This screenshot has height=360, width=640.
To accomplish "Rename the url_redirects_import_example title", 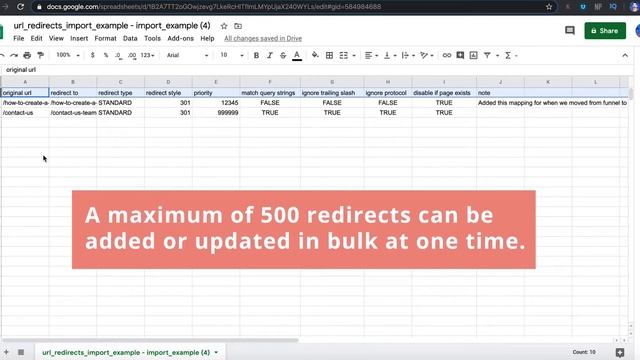I will pyautogui.click(x=112, y=26).
